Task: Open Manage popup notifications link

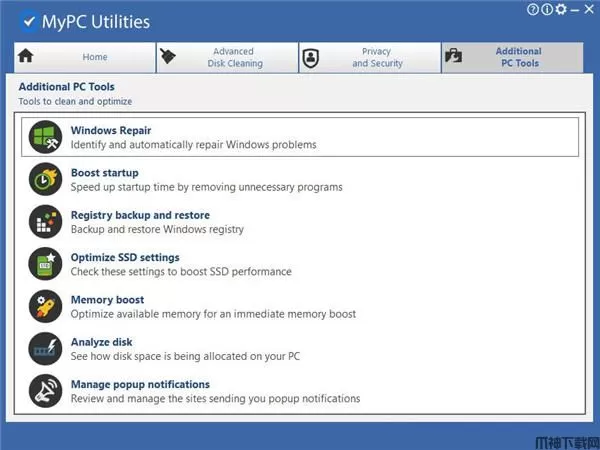Action: 140,384
